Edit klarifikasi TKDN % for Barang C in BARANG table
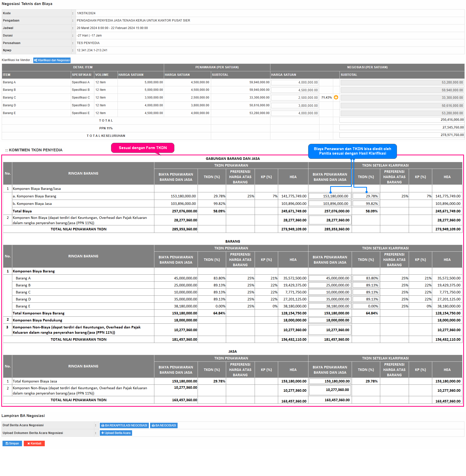 pos(366,292)
